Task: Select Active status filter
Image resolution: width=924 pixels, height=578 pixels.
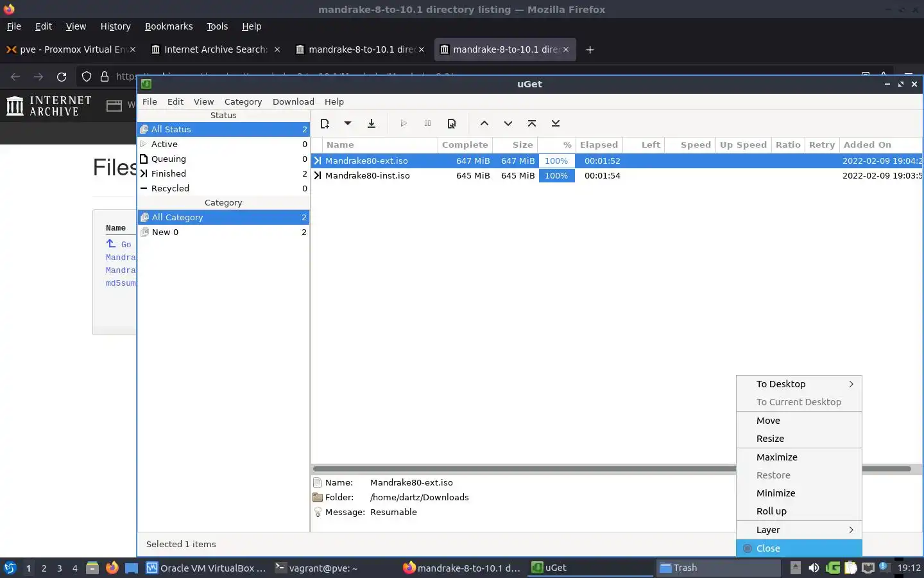Action: [x=223, y=144]
